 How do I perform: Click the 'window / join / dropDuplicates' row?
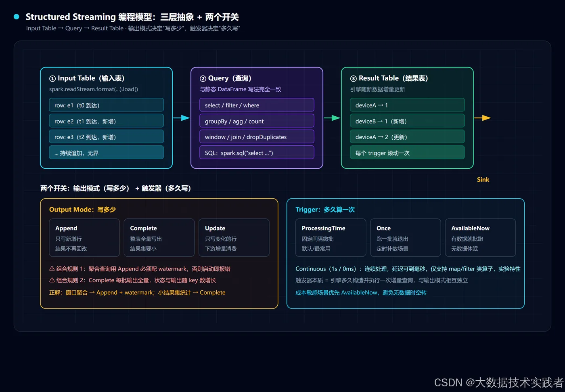[x=257, y=137]
